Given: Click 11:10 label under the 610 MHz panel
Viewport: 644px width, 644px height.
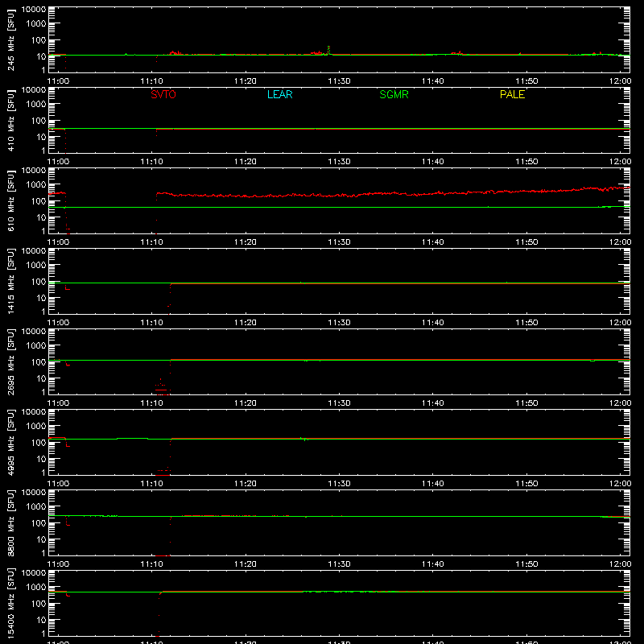Looking at the screenshot, I should [x=151, y=242].
